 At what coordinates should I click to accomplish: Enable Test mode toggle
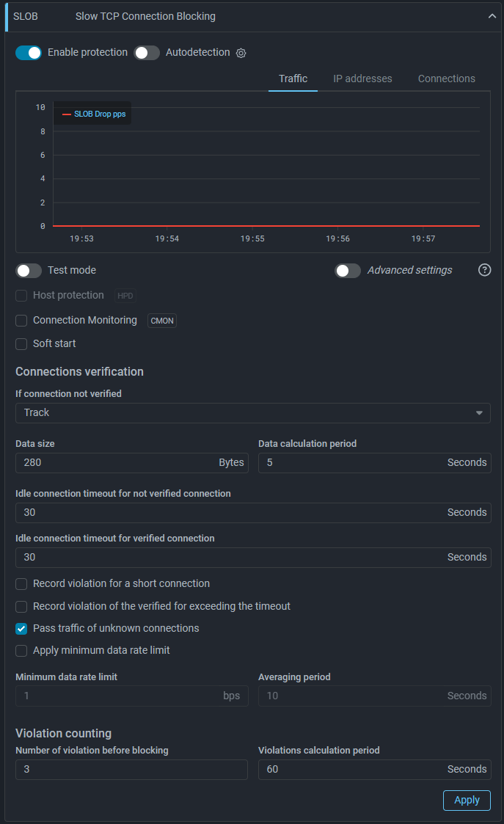click(x=29, y=271)
